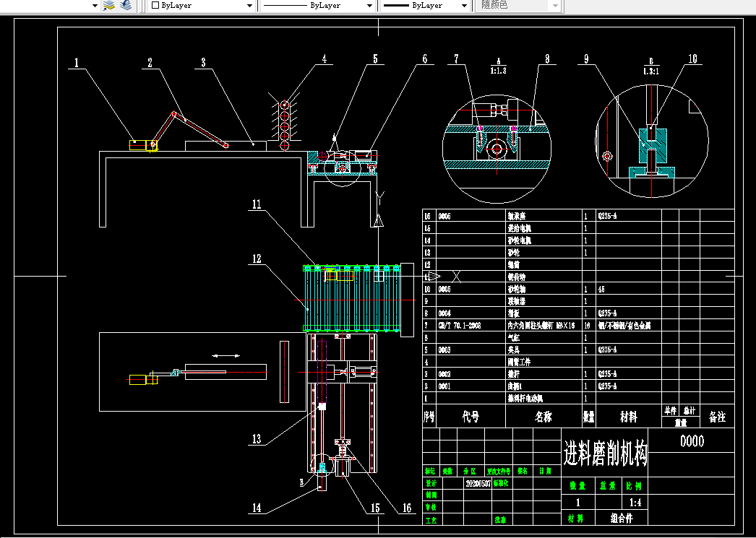756x538 pixels.
Task: Click the callout number 13 leader label
Action: pos(257,439)
